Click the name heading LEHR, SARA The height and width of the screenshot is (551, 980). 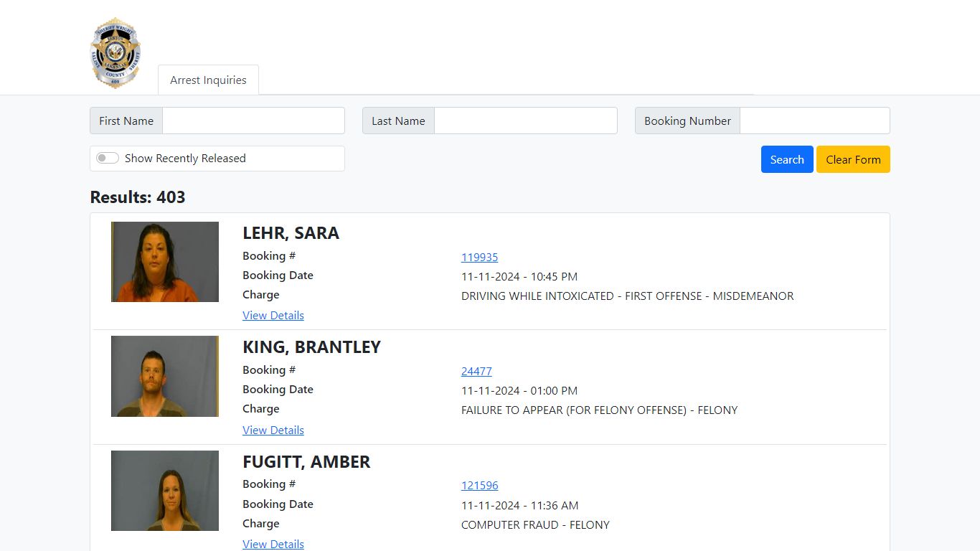point(291,233)
